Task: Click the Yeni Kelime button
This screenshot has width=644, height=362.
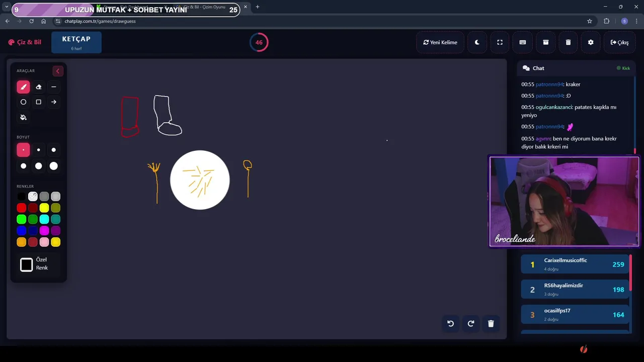Action: [x=440, y=42]
